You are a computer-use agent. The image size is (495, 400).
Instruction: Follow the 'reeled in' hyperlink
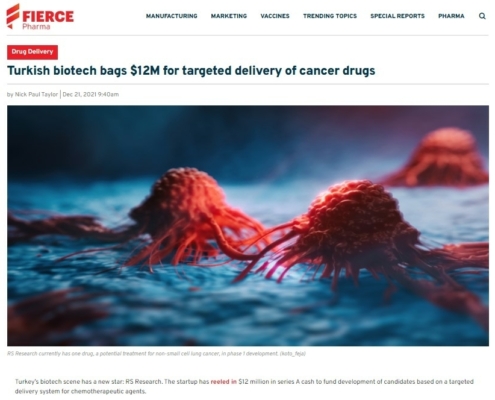(x=224, y=382)
